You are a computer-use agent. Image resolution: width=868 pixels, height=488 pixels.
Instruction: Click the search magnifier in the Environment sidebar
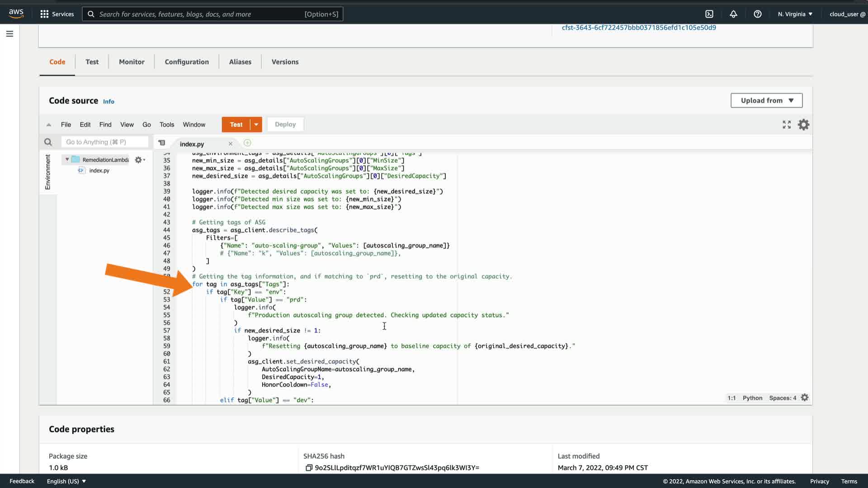coord(48,142)
